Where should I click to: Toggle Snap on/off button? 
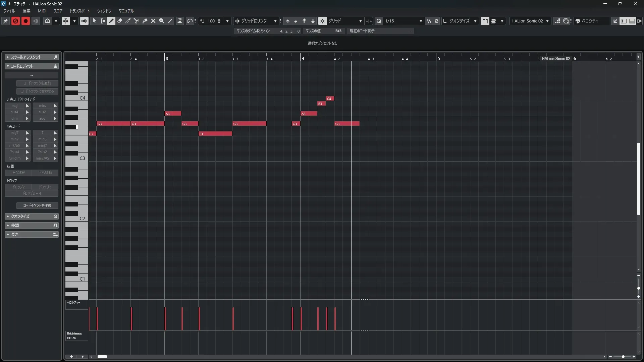coord(322,21)
